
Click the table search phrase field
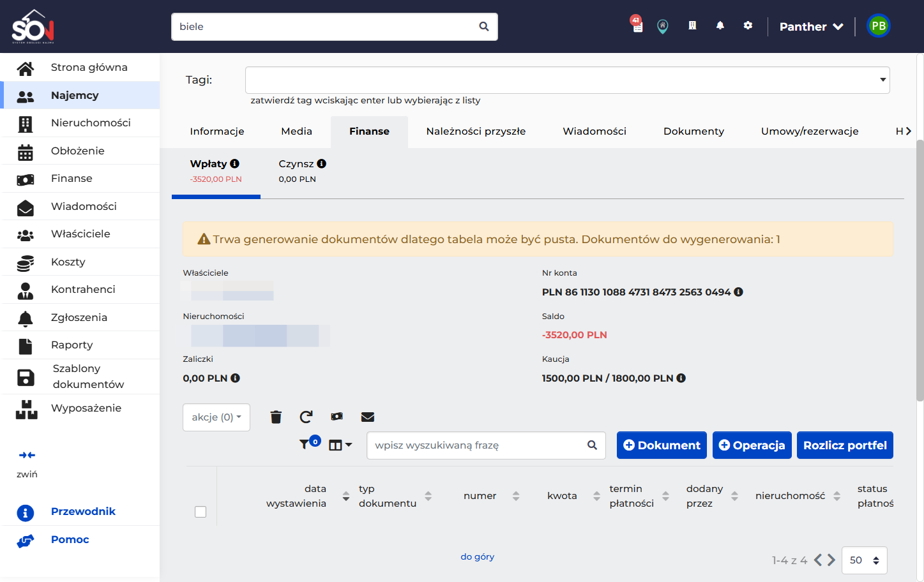(486, 445)
